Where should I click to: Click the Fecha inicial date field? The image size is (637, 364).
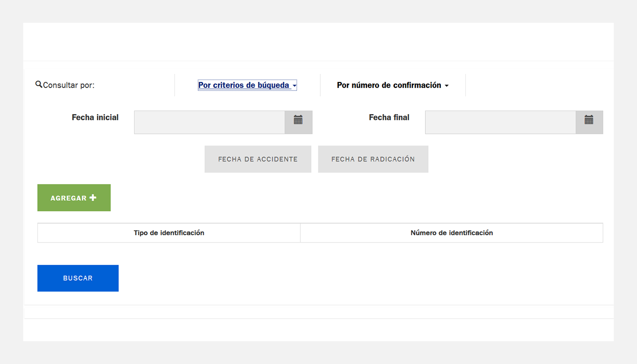(x=210, y=122)
